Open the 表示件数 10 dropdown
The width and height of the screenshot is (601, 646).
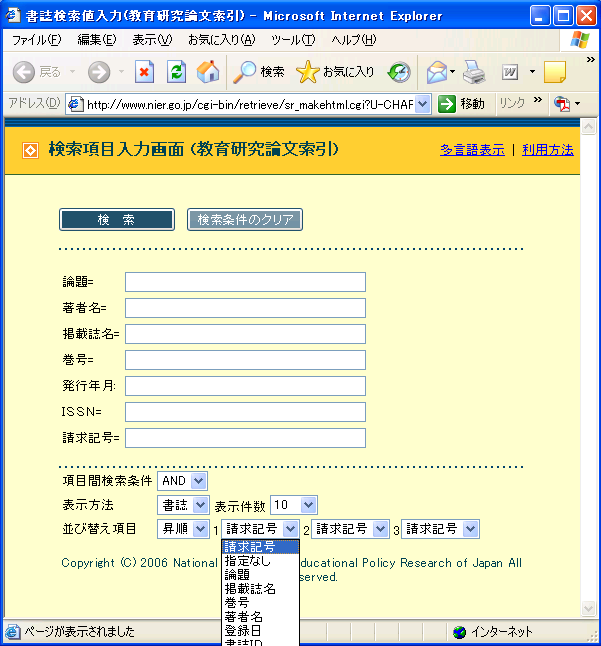click(294, 505)
